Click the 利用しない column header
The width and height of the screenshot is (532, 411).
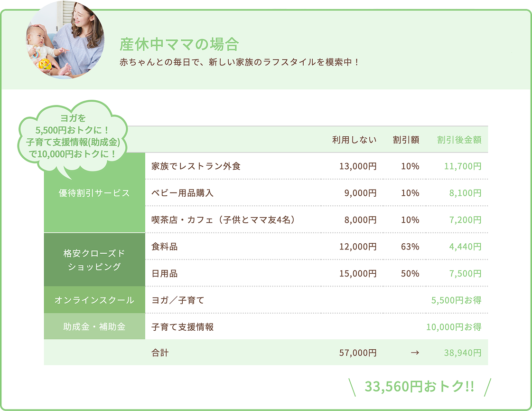[354, 139]
